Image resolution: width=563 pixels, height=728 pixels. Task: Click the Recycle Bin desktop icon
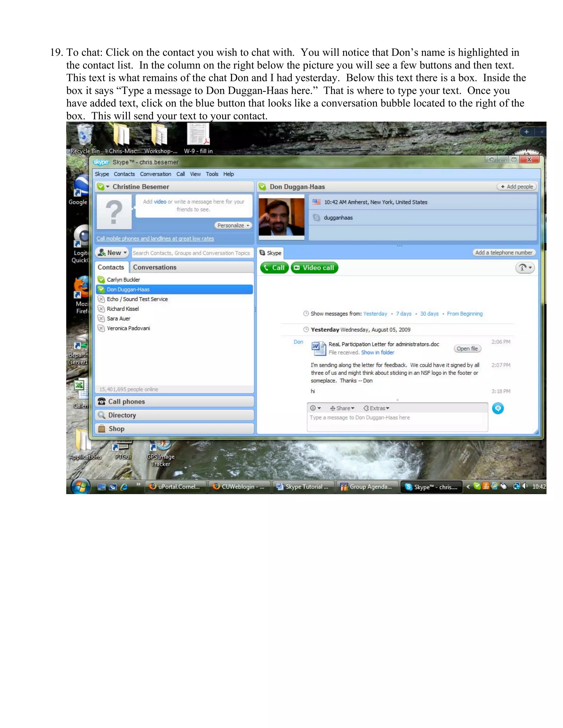(85, 139)
